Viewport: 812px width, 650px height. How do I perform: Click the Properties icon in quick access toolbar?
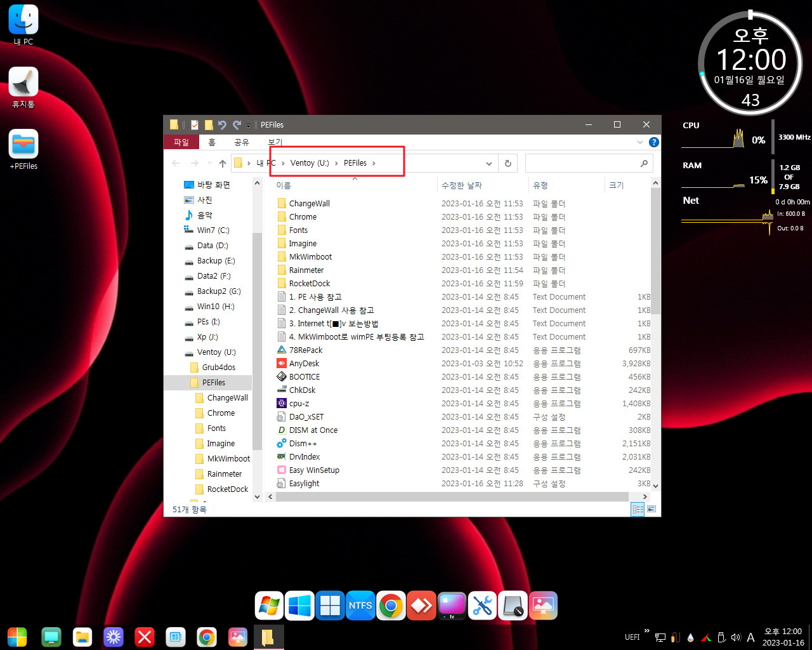(x=194, y=124)
